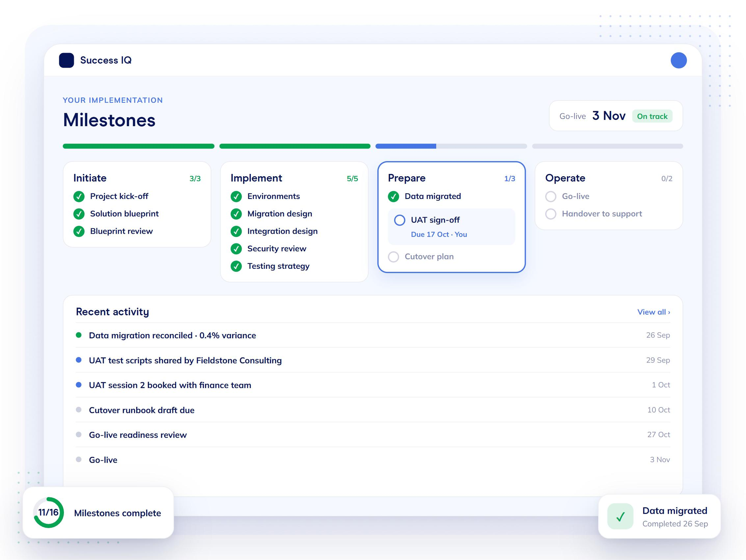Click the Milestones complete label
The height and width of the screenshot is (560, 746).
tap(118, 513)
